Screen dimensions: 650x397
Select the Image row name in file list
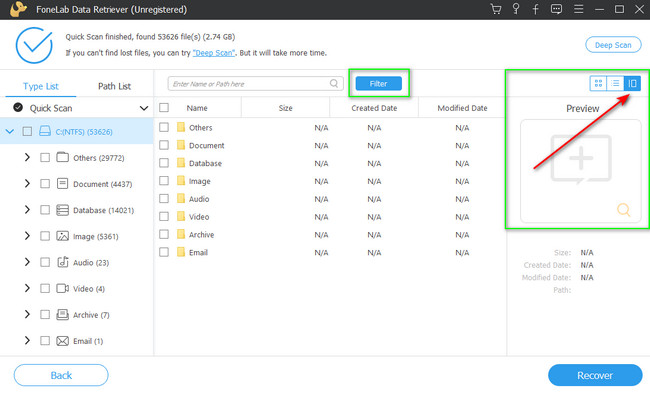point(200,181)
